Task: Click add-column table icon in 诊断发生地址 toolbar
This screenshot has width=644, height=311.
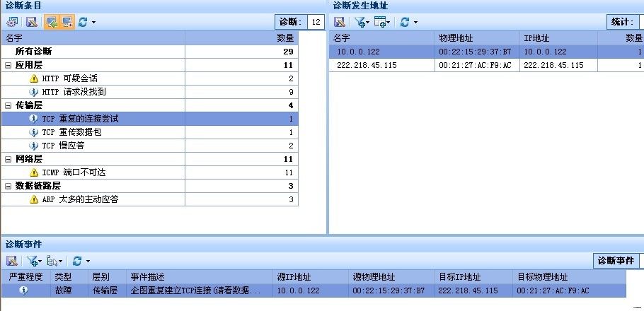Action: pos(380,22)
